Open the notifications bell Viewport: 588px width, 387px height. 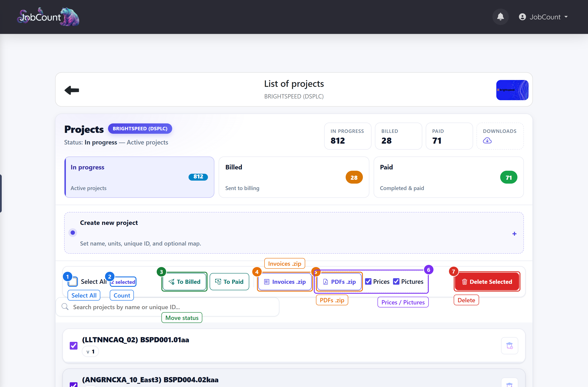coord(500,17)
